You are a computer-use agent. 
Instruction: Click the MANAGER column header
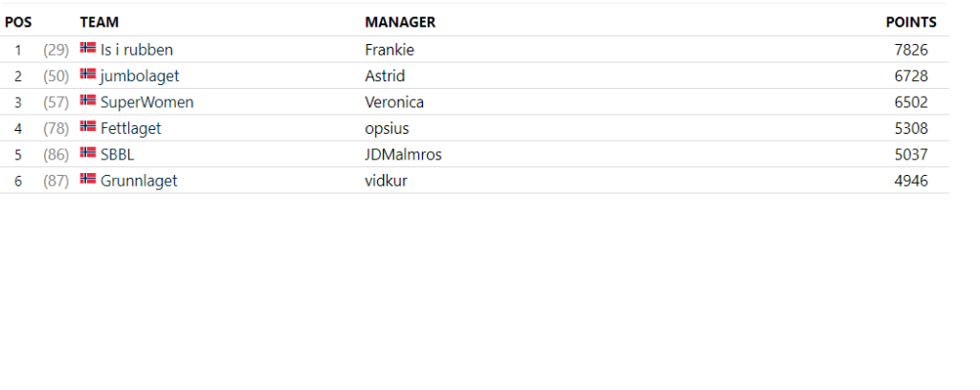pos(400,23)
